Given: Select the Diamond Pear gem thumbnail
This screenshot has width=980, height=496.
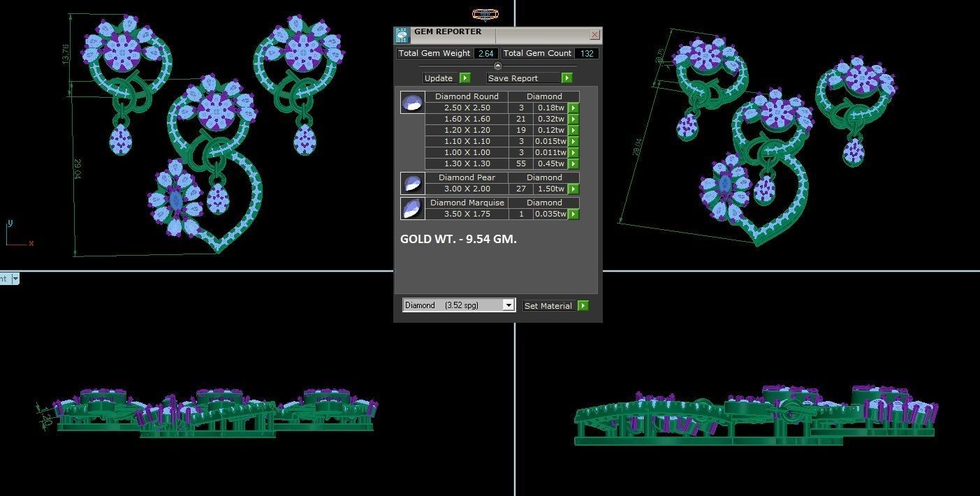Looking at the screenshot, I should [412, 183].
